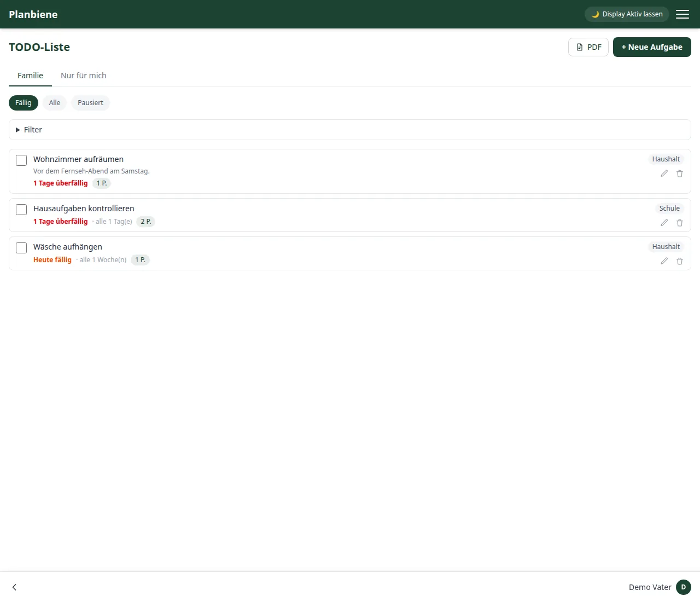Viewport: 700px width, 602px height.
Task: Check off Wäsche aufhängen
Action: pos(21,248)
